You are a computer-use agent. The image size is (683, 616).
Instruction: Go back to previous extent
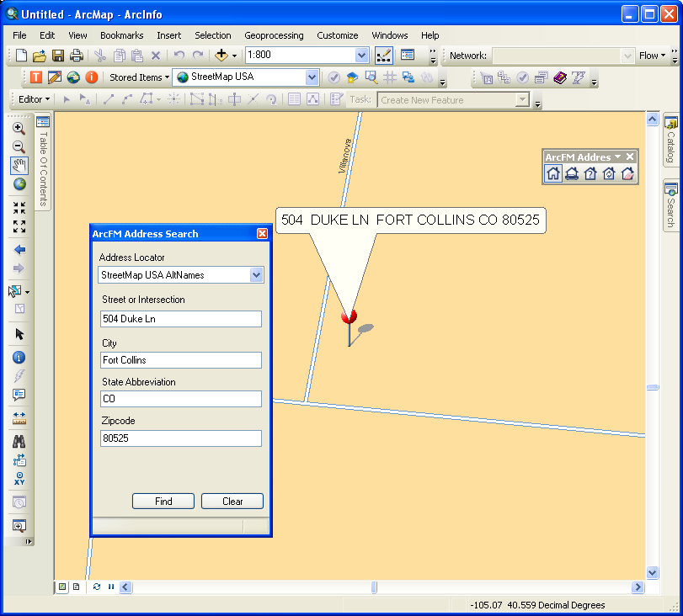click(x=19, y=249)
